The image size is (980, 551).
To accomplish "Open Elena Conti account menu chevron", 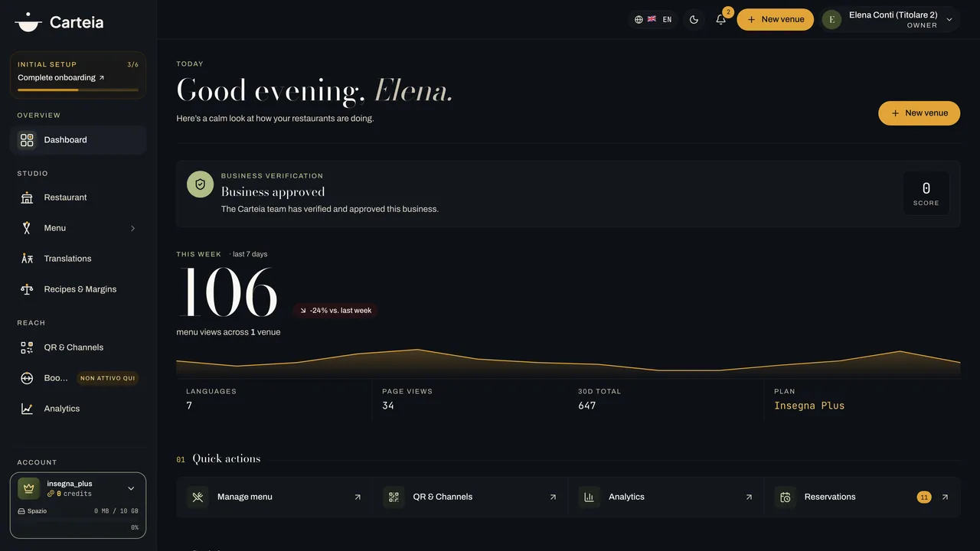I will (x=949, y=20).
